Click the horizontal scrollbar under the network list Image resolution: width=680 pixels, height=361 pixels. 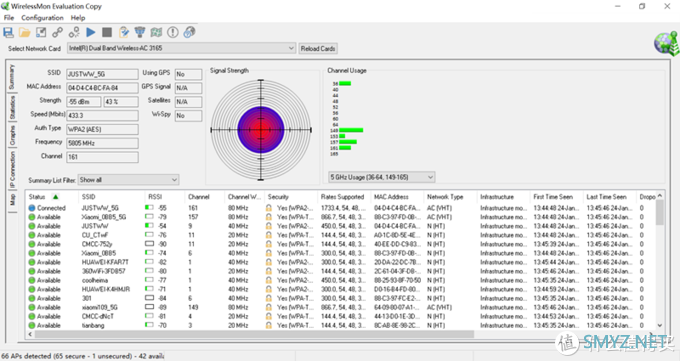coord(254,335)
